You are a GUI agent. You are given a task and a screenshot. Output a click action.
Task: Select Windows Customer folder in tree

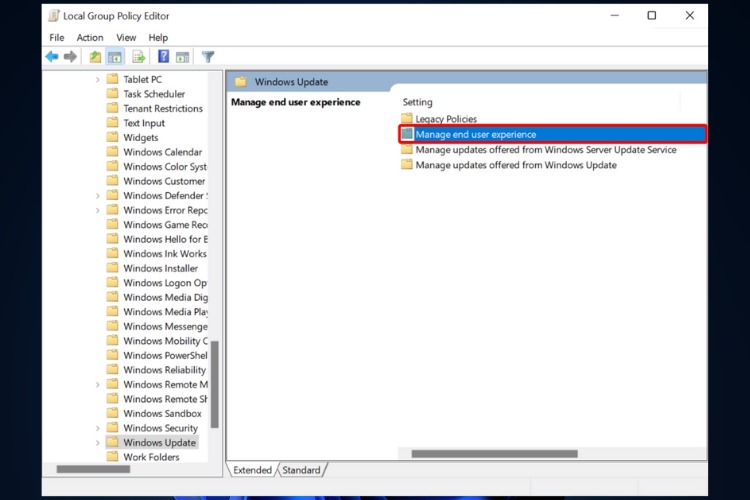click(x=164, y=181)
